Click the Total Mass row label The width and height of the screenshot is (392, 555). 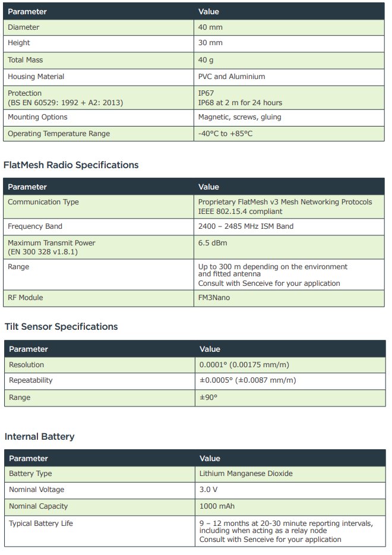pyautogui.click(x=26, y=60)
